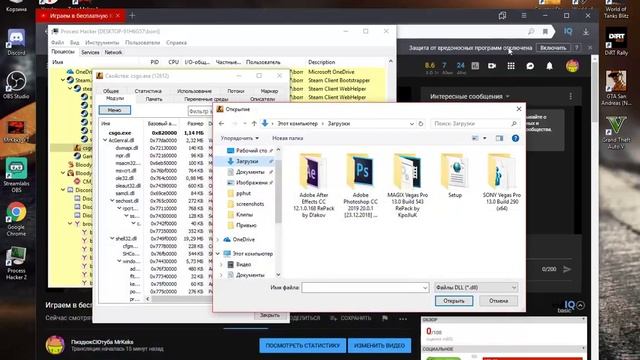Viewport: 640px width, 360px height.
Task: Click ПОСМОТРЕТЬ СТАТИСТИКУ button
Action: [x=302, y=345]
